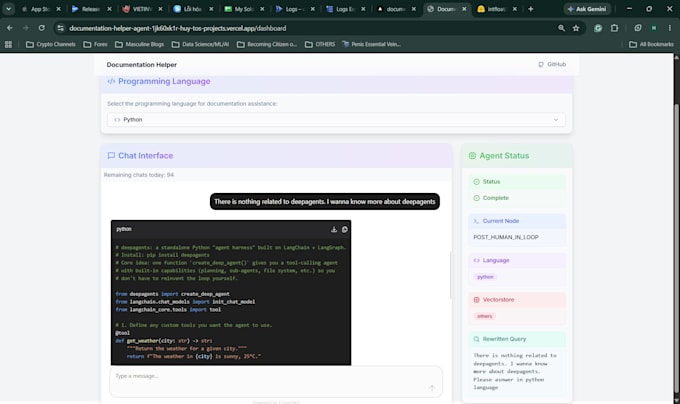Click the Vectorstore icon
The width and height of the screenshot is (680, 404).
476,300
